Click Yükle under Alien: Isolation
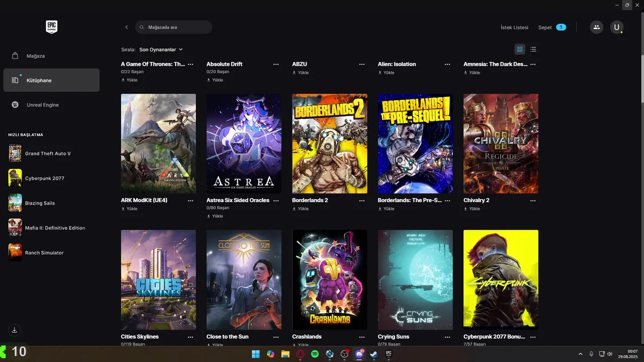 click(386, 72)
